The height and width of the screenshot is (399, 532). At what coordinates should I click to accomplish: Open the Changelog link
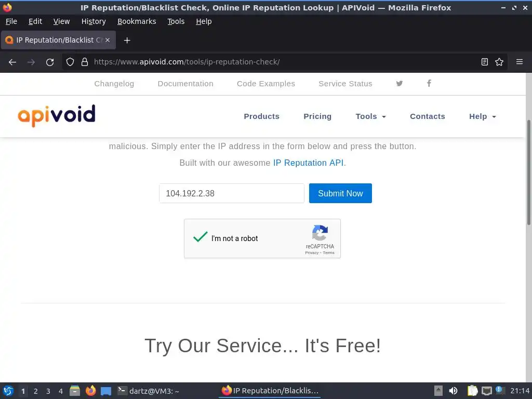[114, 84]
